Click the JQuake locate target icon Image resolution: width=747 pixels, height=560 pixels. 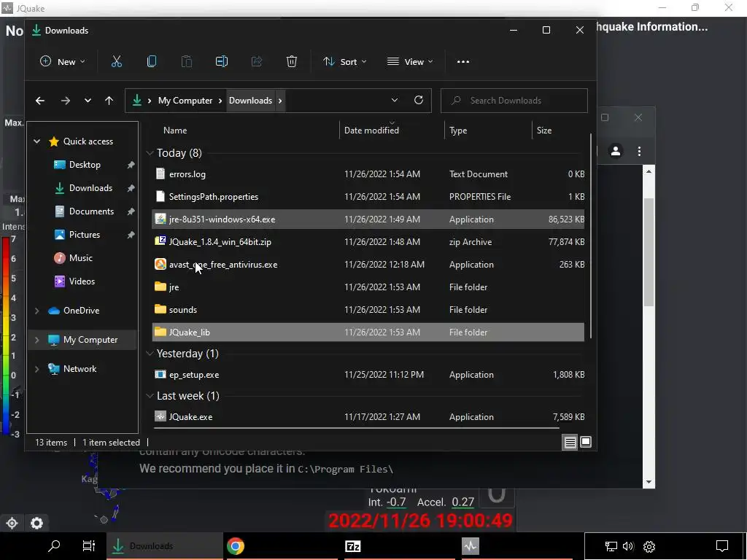click(12, 523)
